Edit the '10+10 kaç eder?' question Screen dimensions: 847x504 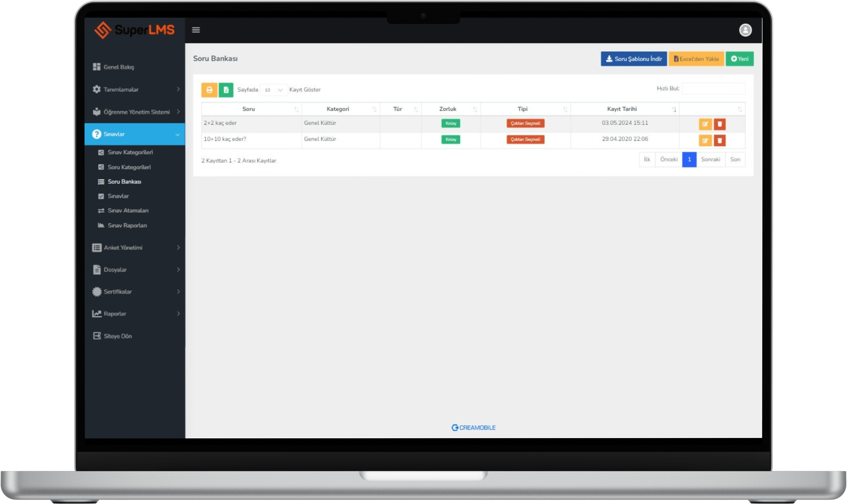(x=705, y=140)
